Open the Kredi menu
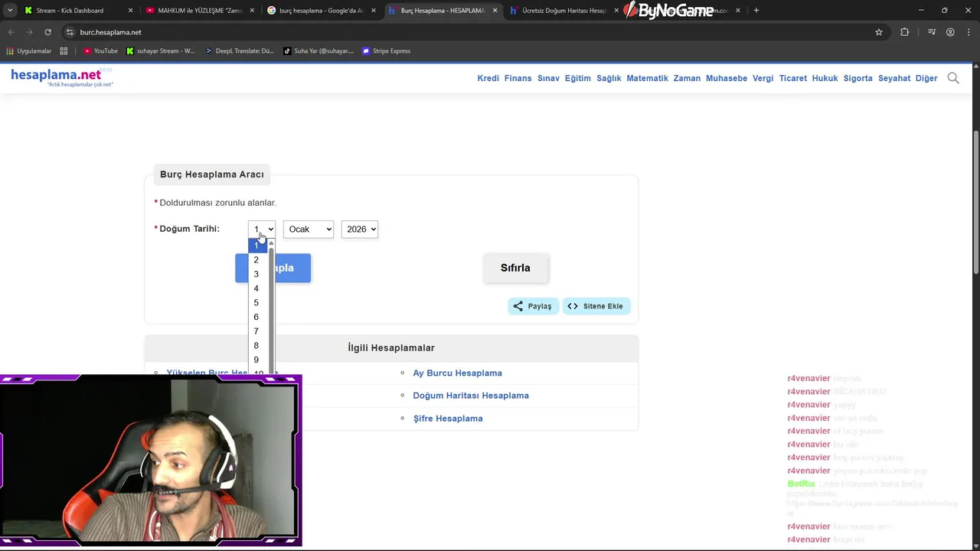980x551 pixels. point(488,78)
